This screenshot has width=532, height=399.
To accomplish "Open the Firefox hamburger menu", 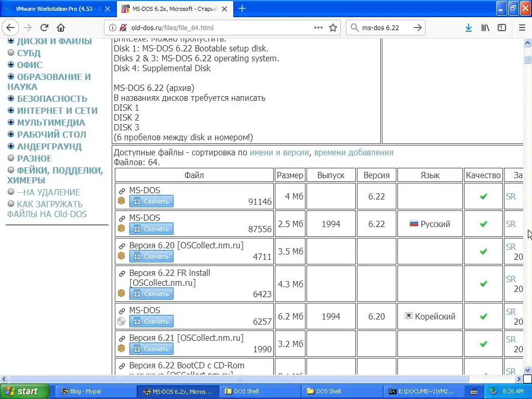I will (522, 28).
